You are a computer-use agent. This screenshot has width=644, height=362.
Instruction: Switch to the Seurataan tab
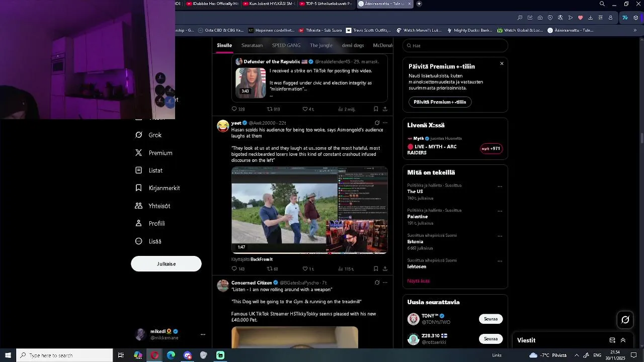tap(252, 45)
